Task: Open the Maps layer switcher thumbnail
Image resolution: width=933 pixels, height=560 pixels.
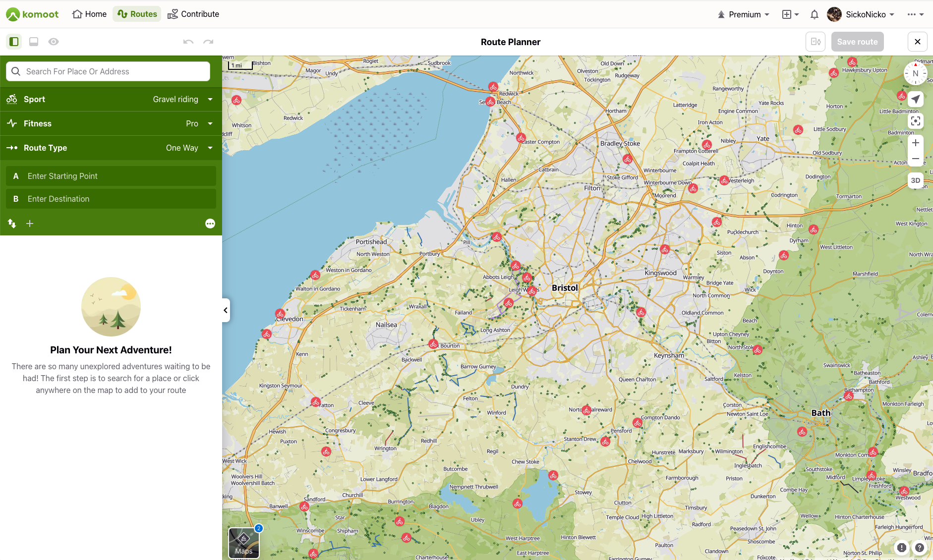Action: [x=244, y=543]
